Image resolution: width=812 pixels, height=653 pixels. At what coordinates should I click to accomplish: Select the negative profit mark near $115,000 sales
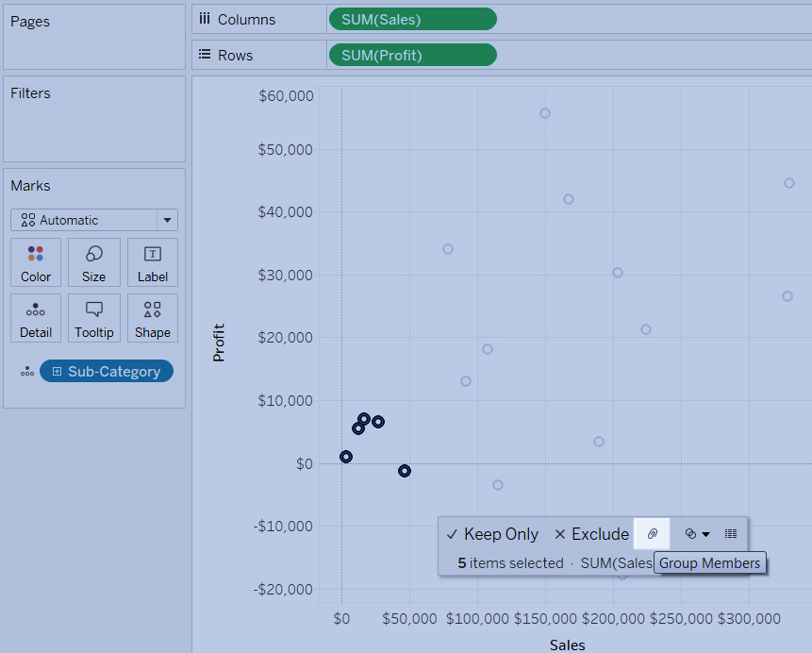click(498, 485)
